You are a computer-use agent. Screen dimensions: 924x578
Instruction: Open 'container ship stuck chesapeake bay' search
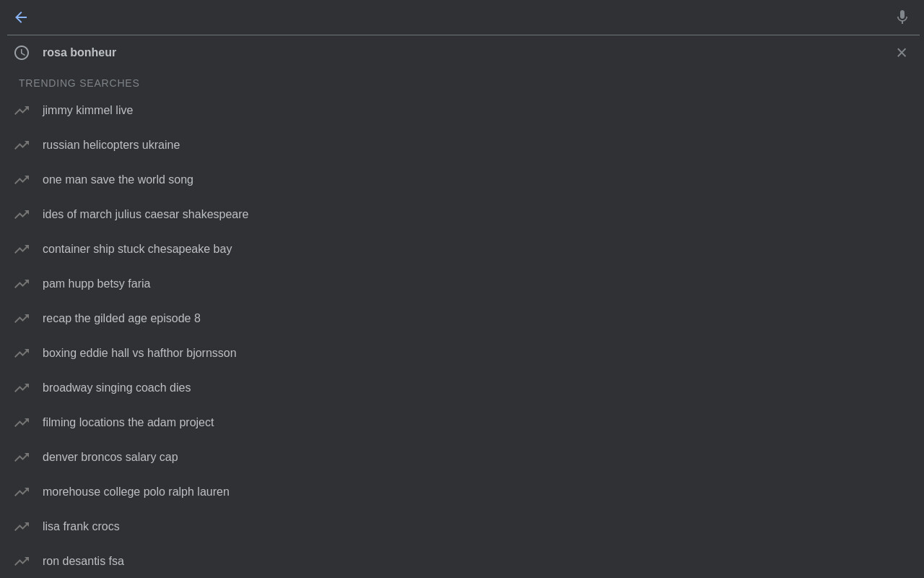[462, 249]
